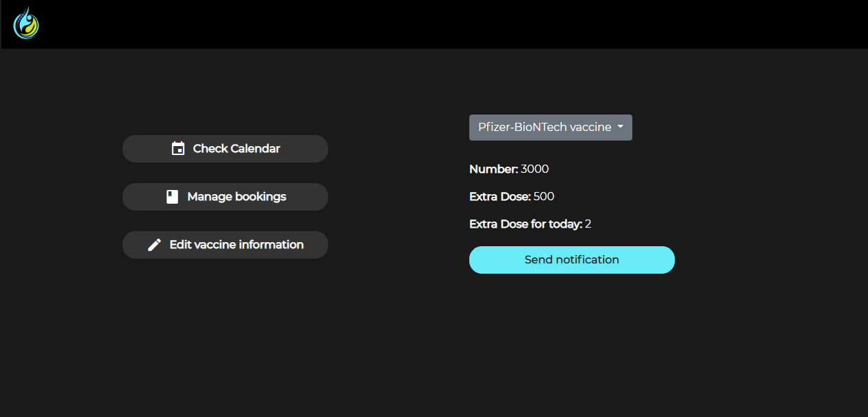Click the calendar icon beside Check Calendar
Image resolution: width=868 pixels, height=417 pixels.
click(x=178, y=149)
